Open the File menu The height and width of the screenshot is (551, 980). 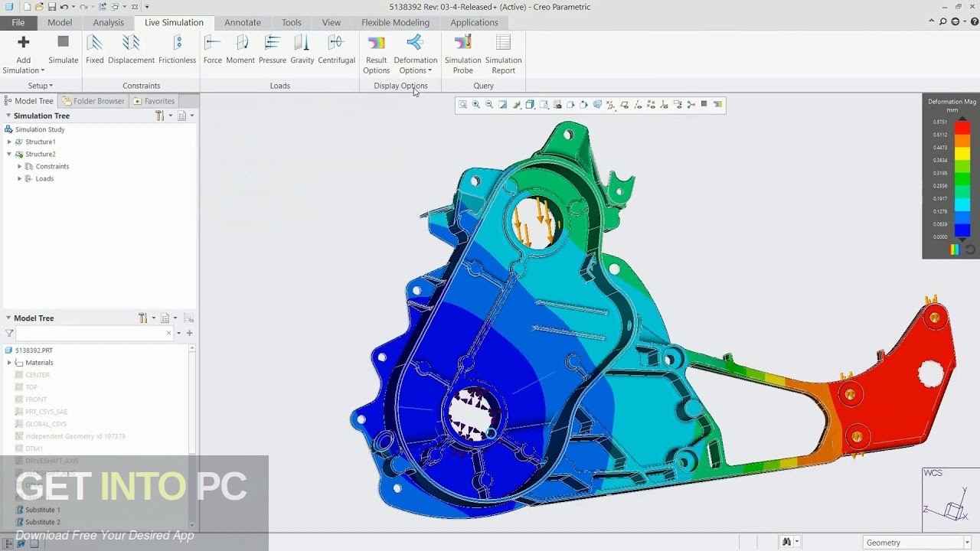click(x=18, y=22)
